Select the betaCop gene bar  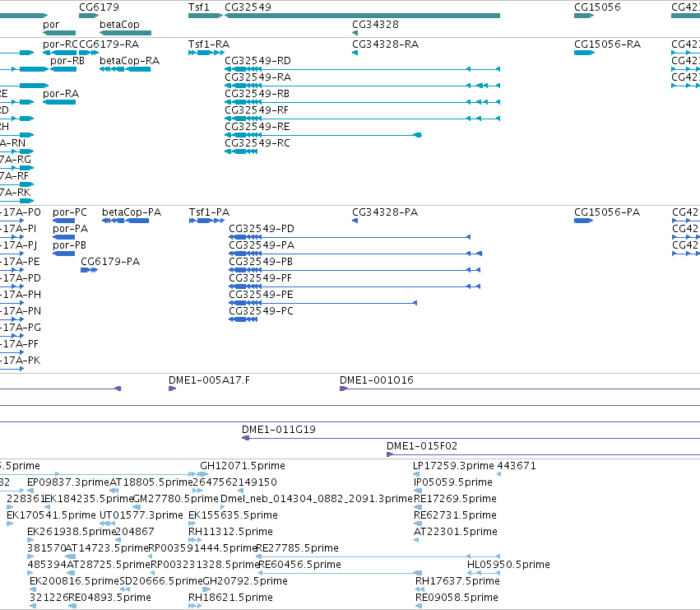(x=126, y=33)
